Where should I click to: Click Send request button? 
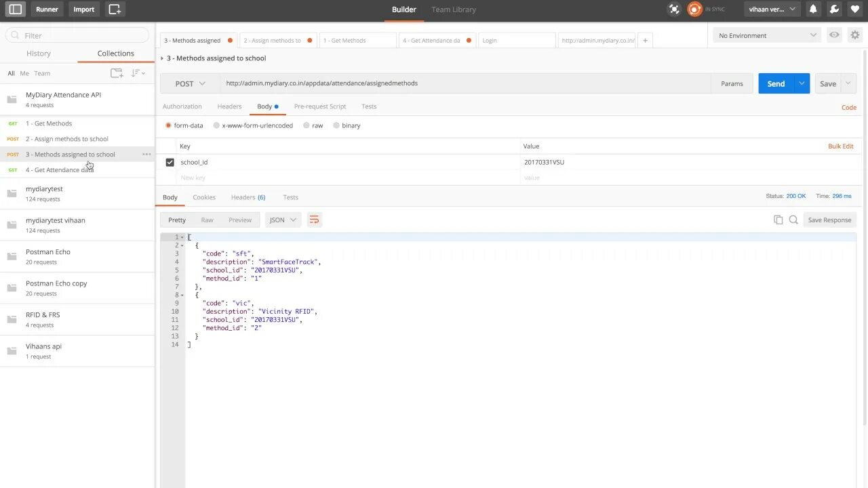776,83
